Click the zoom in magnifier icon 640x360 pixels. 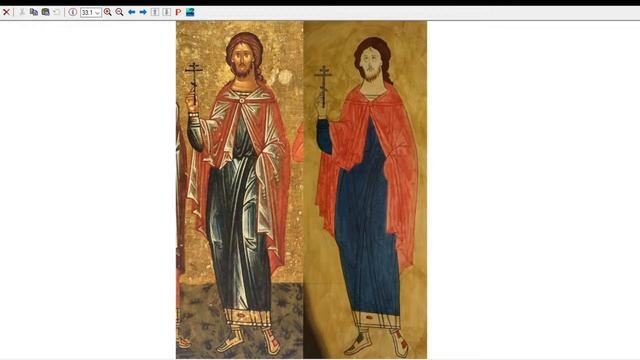107,12
